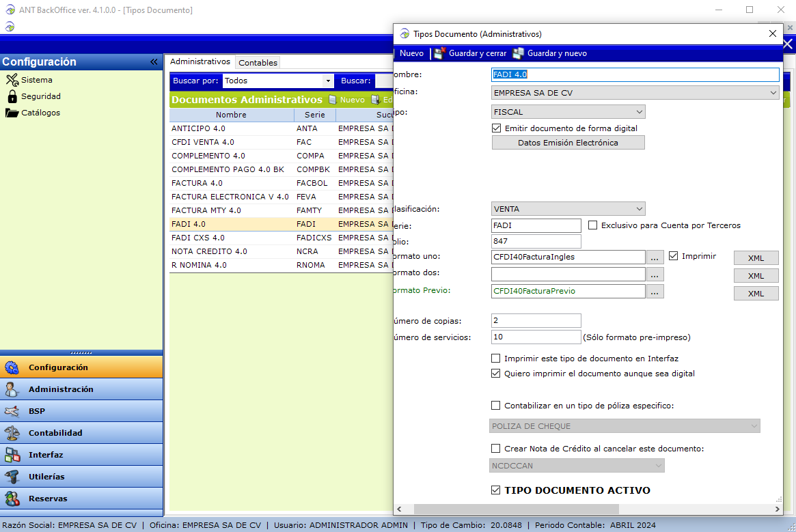This screenshot has width=796, height=532.
Task: Expand the FISCAL type dropdown
Action: pyautogui.click(x=639, y=112)
